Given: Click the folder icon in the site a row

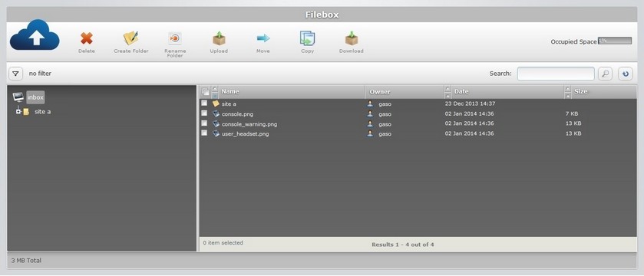Looking at the screenshot, I should tap(216, 103).
